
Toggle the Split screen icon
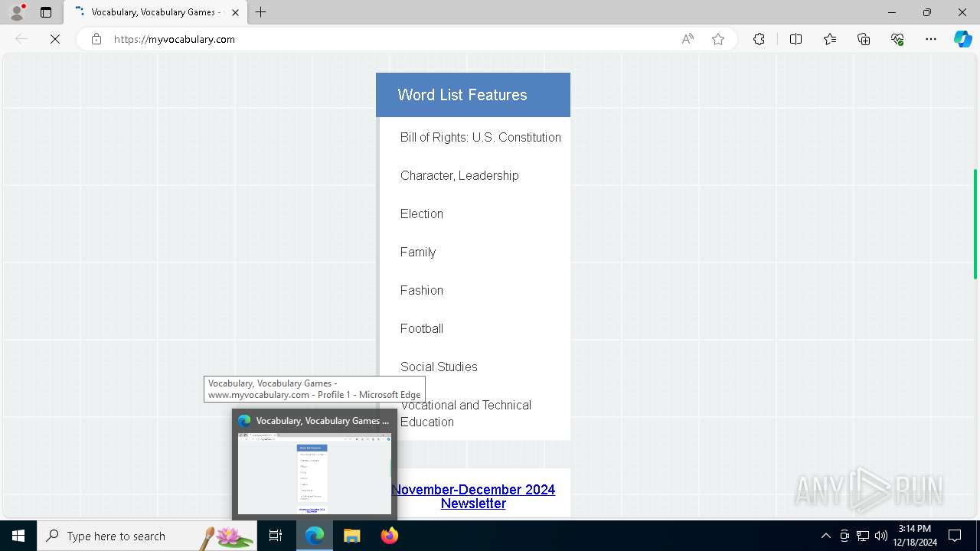(x=795, y=39)
